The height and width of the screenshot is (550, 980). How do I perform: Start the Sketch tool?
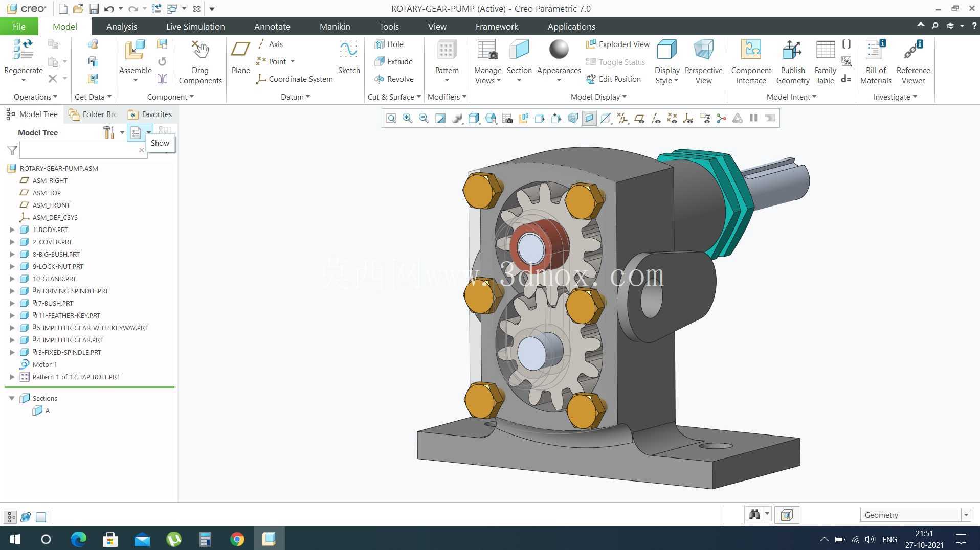pyautogui.click(x=349, y=56)
